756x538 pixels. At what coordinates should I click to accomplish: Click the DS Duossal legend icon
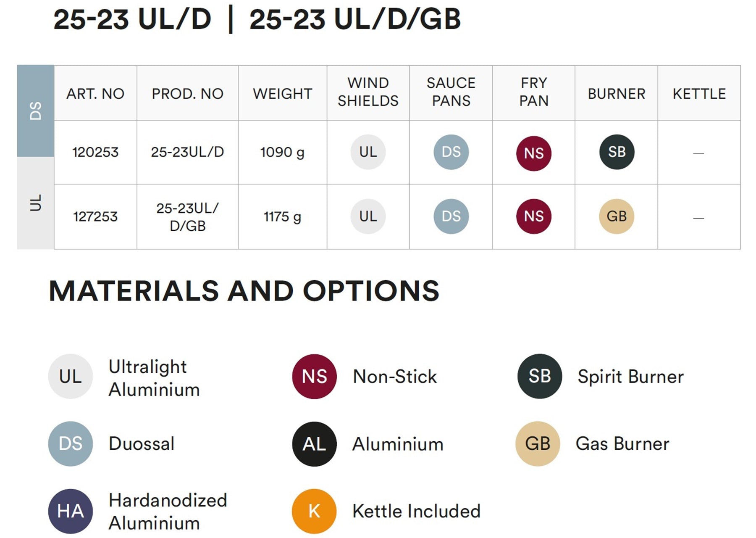tap(70, 443)
